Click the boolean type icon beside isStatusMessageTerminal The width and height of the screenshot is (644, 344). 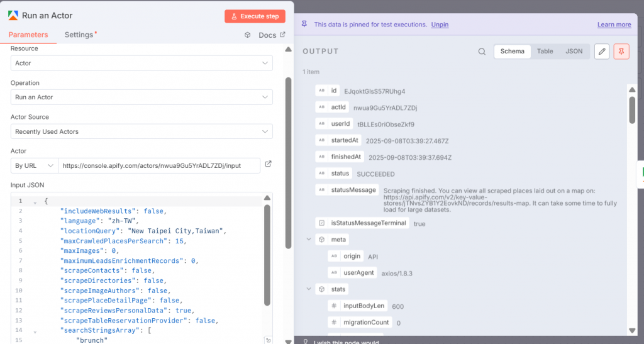[321, 223]
